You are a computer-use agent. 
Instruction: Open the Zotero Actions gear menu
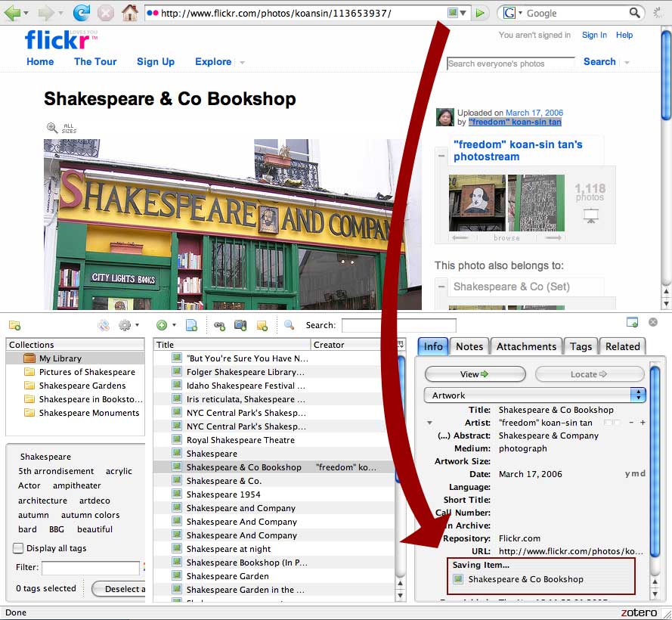(125, 325)
